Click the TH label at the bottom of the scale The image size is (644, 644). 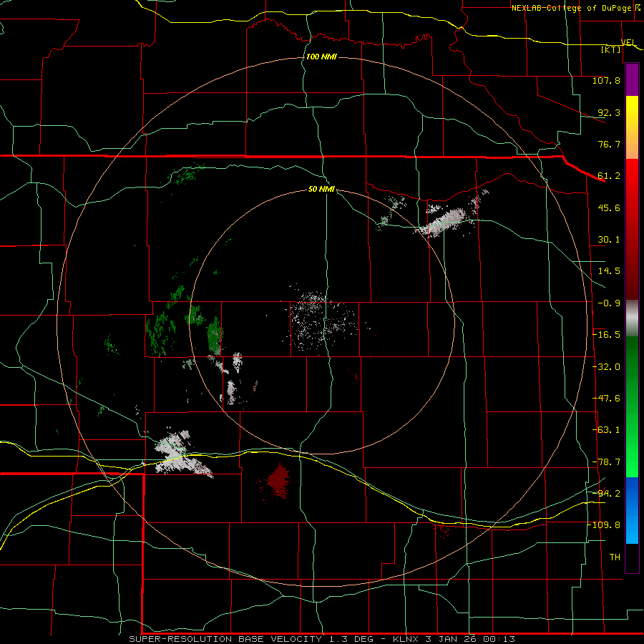point(615,557)
